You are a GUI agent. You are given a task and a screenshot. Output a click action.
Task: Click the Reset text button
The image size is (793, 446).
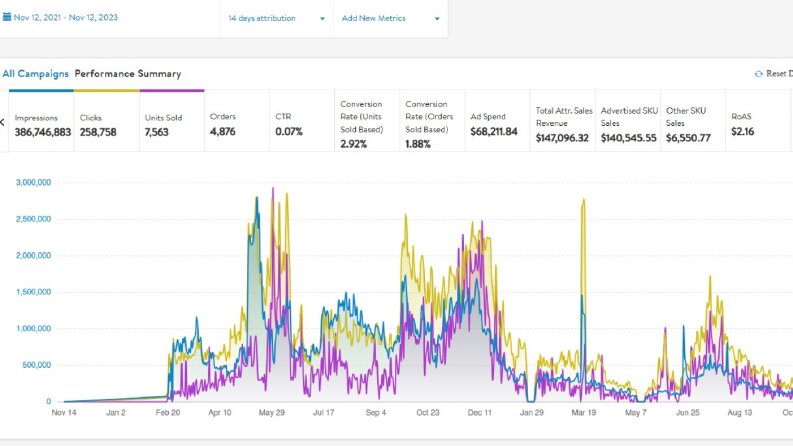779,74
